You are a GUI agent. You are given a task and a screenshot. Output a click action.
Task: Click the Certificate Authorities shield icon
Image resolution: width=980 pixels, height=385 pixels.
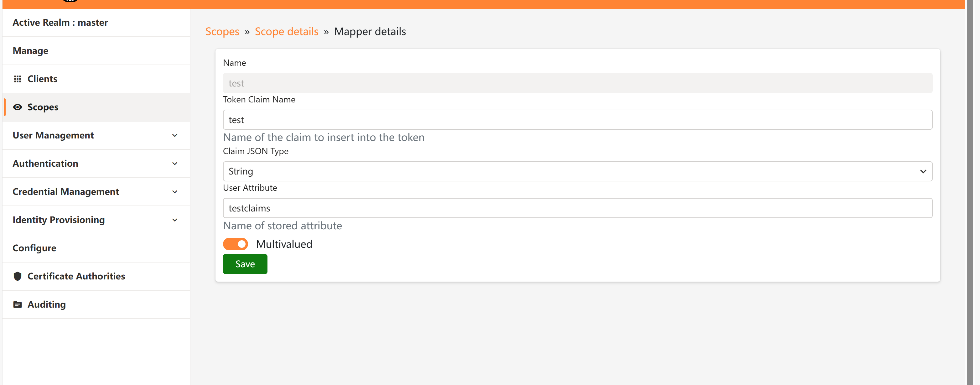(18, 276)
